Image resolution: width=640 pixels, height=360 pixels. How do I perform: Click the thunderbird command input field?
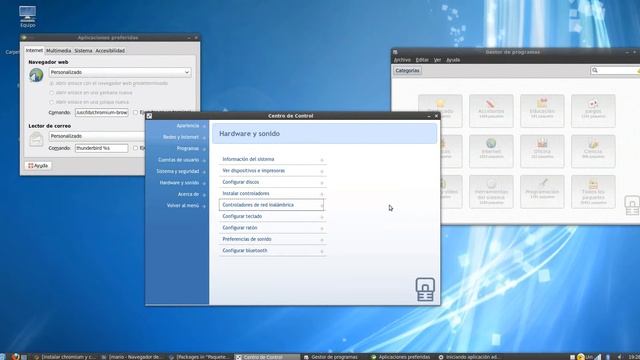(102, 148)
